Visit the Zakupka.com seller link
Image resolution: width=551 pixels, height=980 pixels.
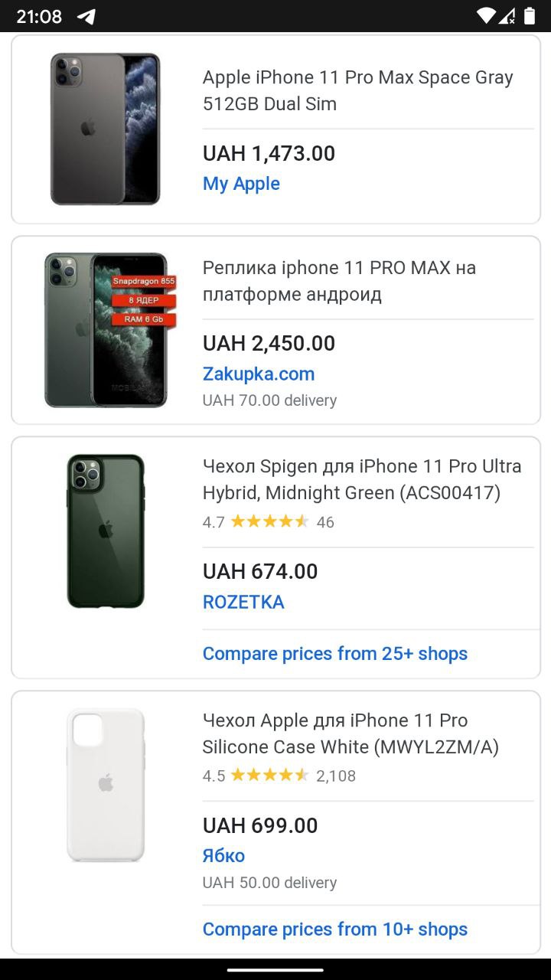259,374
